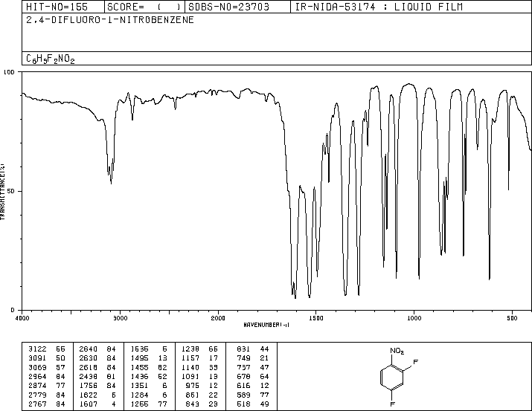The image size is (532, 411).
Task: Select the 749 peak table entry
Action: pos(253,358)
